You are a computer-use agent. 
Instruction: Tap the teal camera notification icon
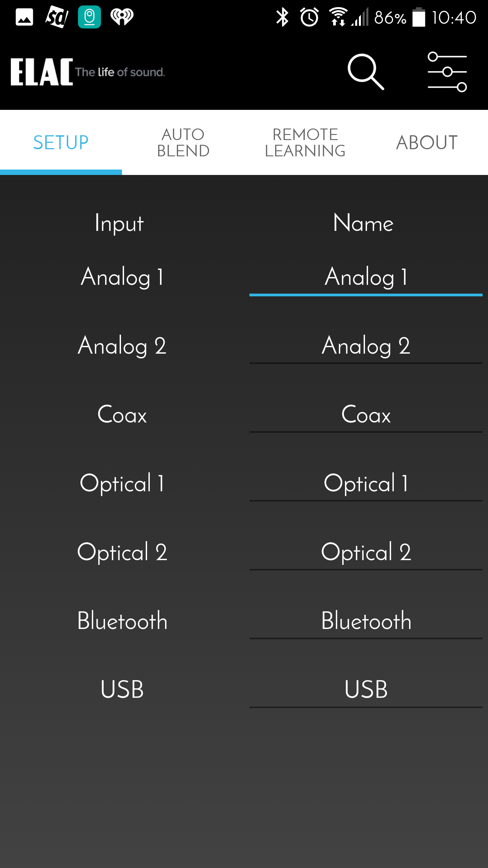point(89,17)
